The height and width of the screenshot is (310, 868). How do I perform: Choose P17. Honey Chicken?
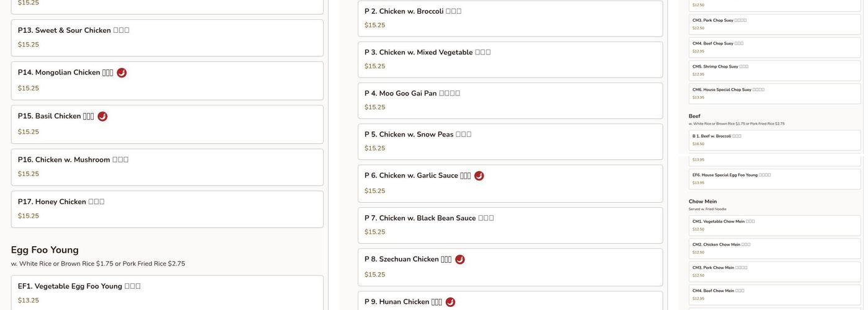click(167, 209)
